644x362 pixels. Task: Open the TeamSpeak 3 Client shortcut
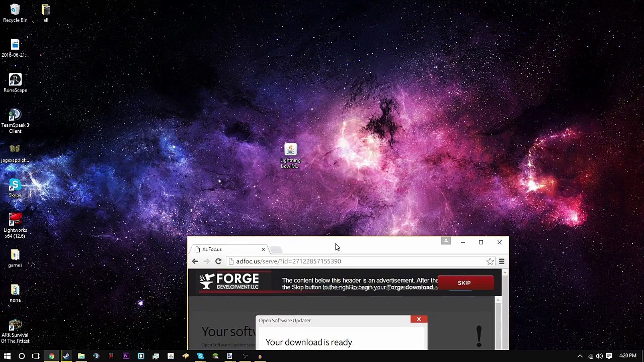15,121
